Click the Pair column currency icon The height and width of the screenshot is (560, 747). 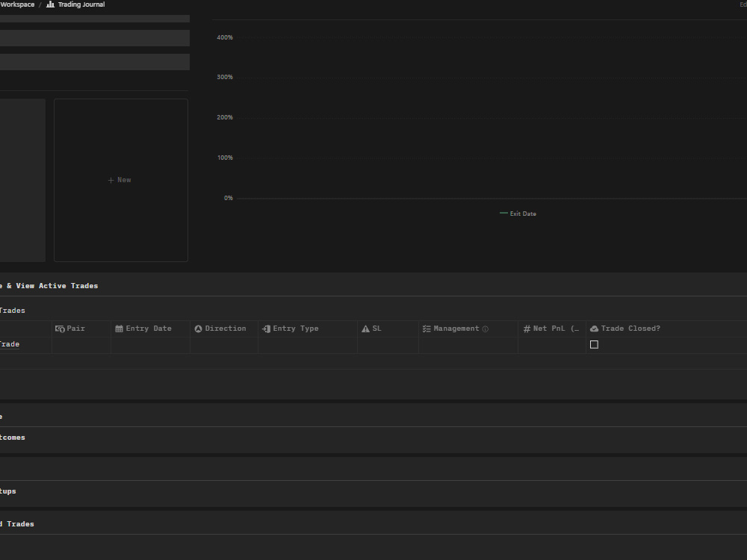[60, 329]
